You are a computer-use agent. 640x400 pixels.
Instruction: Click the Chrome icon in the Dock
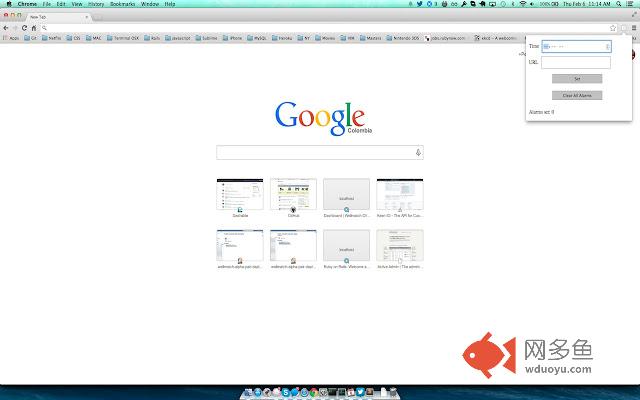click(313, 392)
